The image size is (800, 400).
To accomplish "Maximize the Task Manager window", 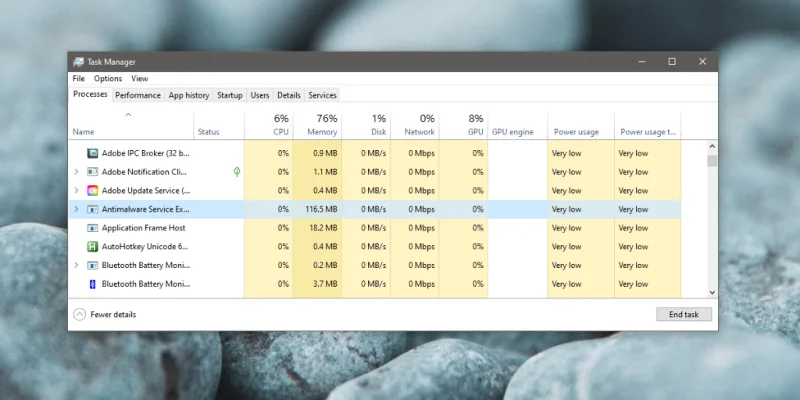I will (672, 62).
